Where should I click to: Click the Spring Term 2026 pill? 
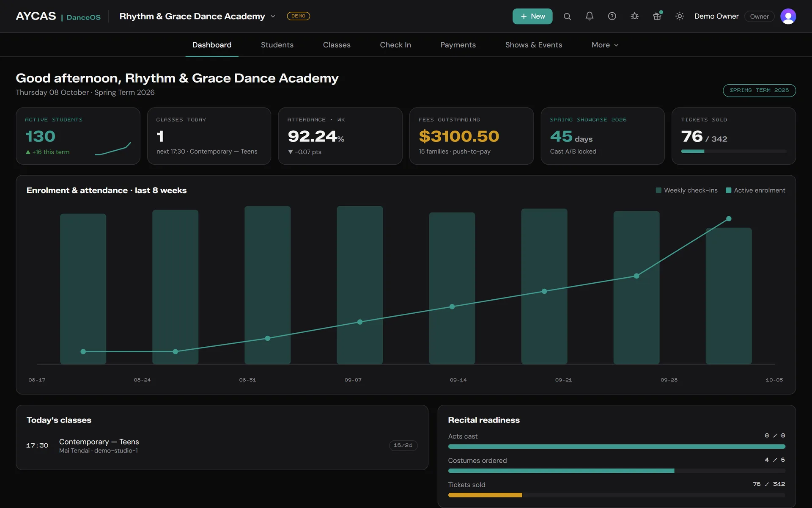point(759,91)
